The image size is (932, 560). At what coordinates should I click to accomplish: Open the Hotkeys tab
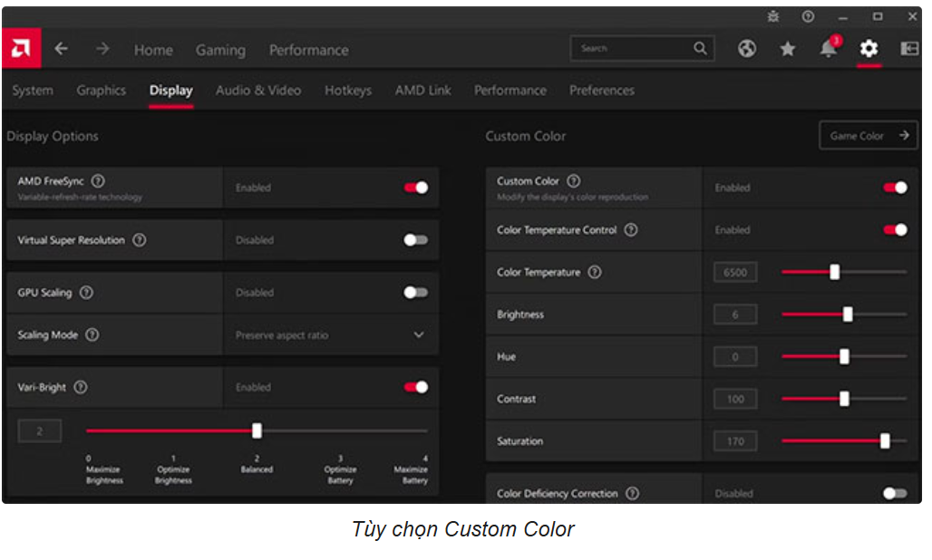pos(348,91)
